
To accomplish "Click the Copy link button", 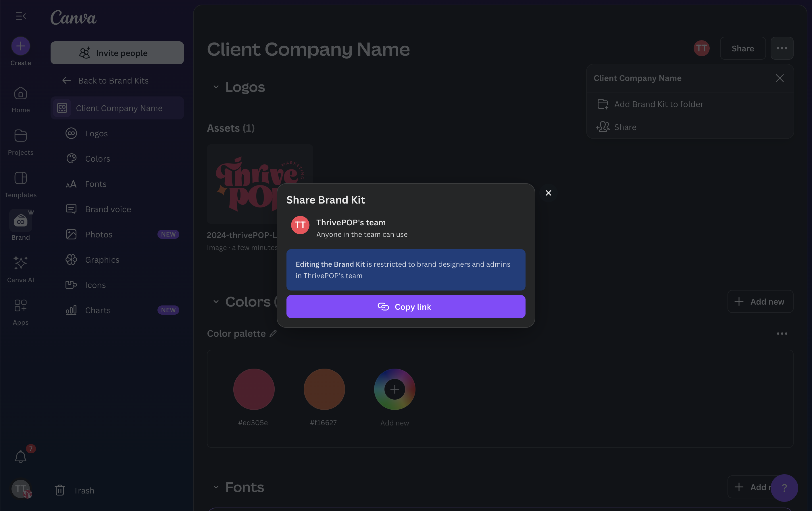I will tap(406, 307).
